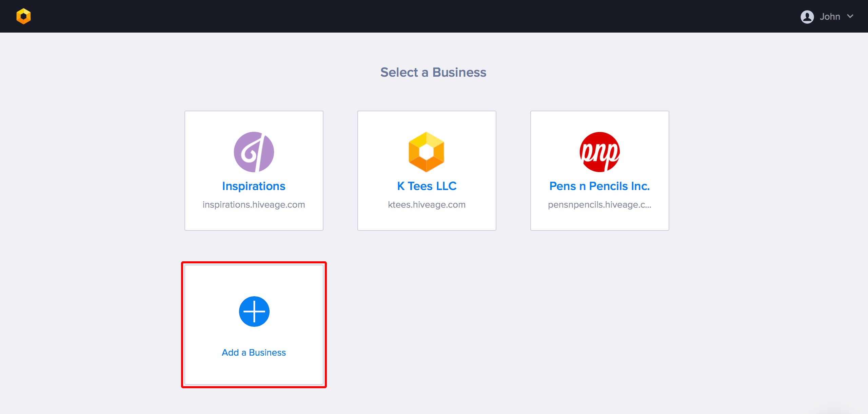This screenshot has height=414, width=868.
Task: Open the K Tees LLC name link
Action: [427, 186]
